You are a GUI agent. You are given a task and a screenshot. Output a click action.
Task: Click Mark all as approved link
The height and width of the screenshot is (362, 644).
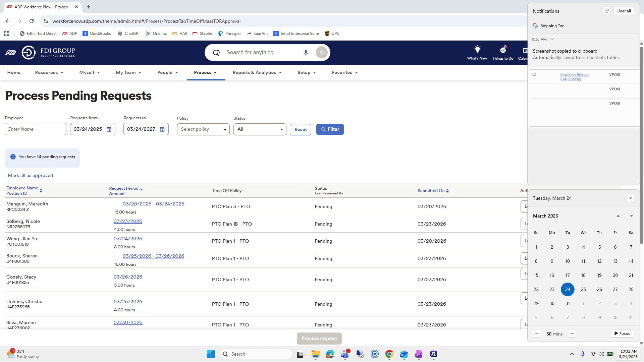[x=31, y=175]
